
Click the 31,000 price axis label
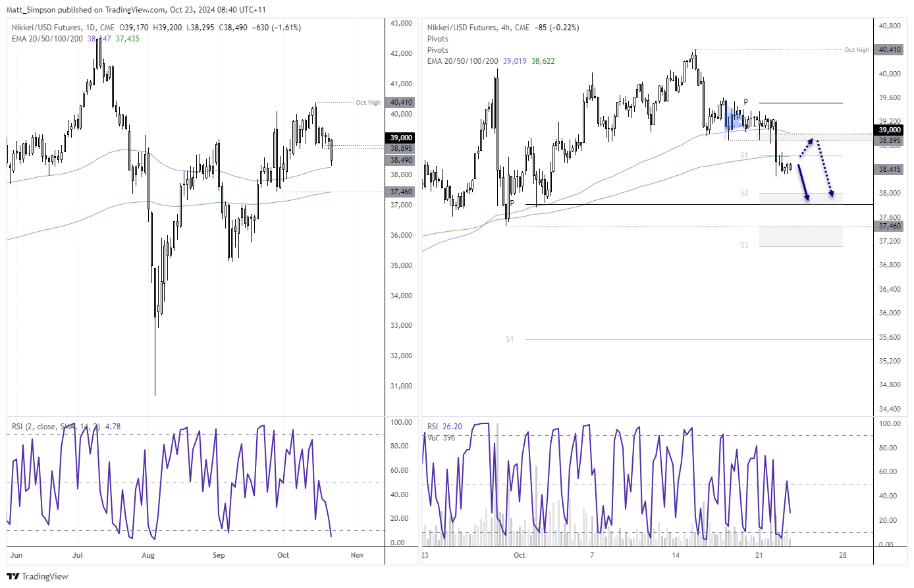401,386
